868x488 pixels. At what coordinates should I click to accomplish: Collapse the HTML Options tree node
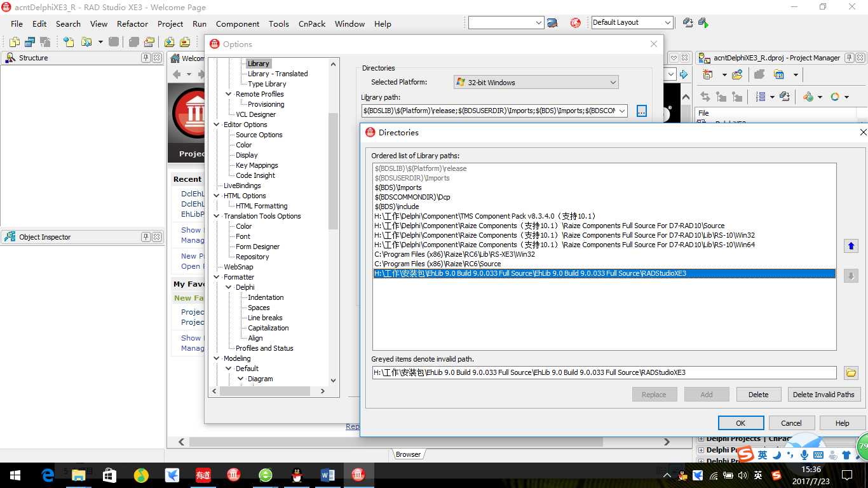(217, 196)
